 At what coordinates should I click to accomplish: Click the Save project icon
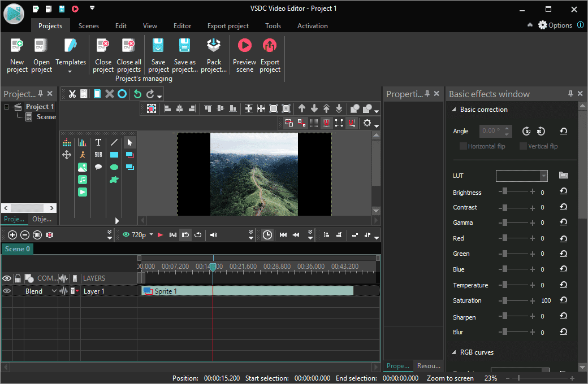tap(158, 46)
